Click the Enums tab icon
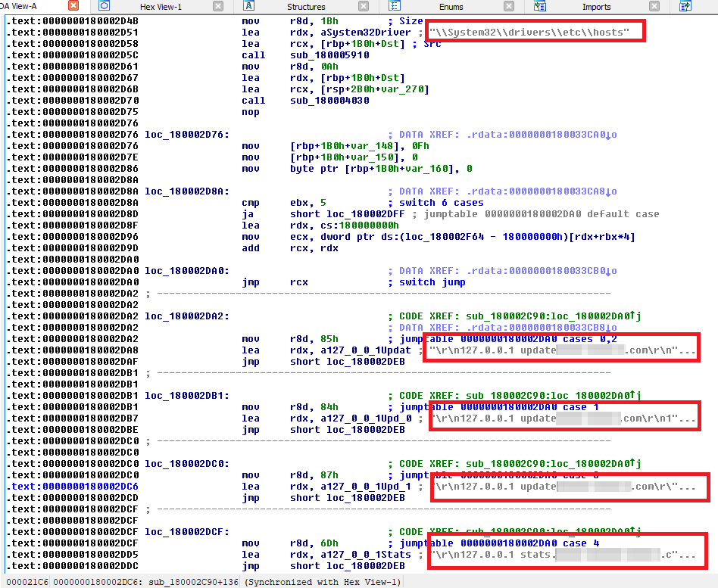This screenshot has width=718, height=588. coord(392,6)
